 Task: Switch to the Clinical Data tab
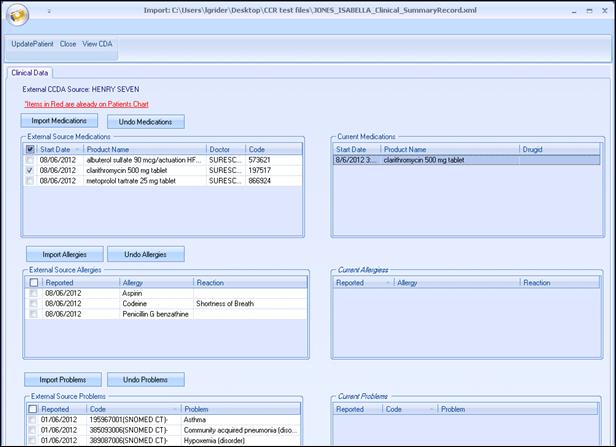[x=30, y=73]
